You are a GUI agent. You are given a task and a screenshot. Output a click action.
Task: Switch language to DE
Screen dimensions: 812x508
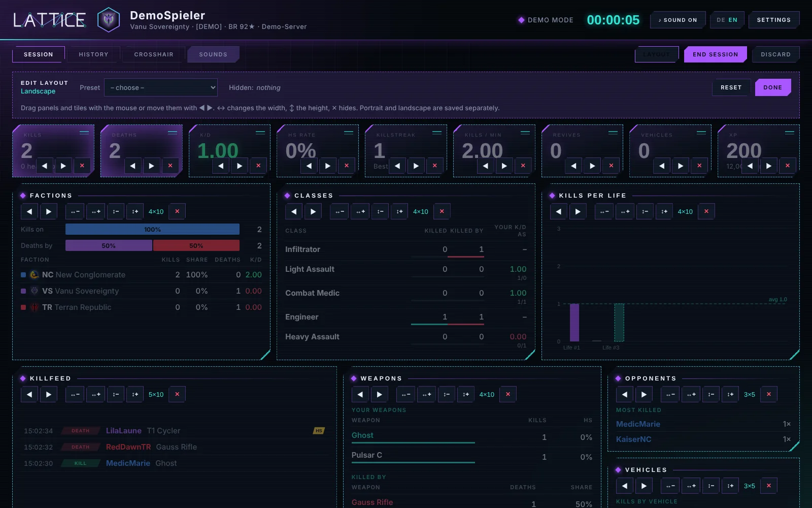click(721, 20)
